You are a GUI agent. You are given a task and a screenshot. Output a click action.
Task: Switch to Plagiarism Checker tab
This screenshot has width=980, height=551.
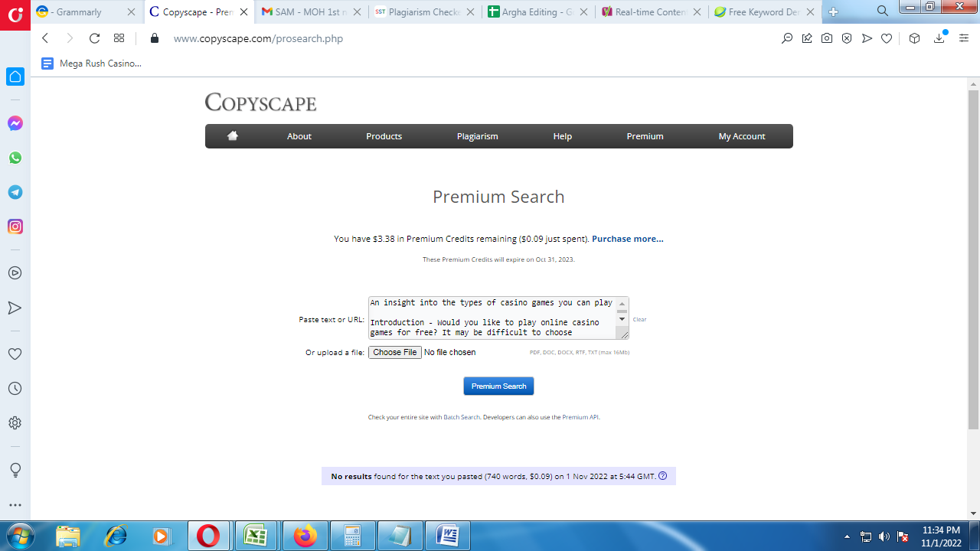[425, 12]
